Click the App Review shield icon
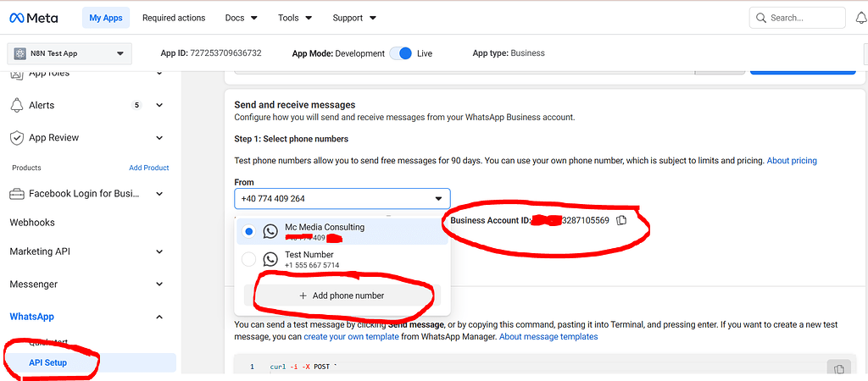868x381 pixels. pyautogui.click(x=17, y=137)
